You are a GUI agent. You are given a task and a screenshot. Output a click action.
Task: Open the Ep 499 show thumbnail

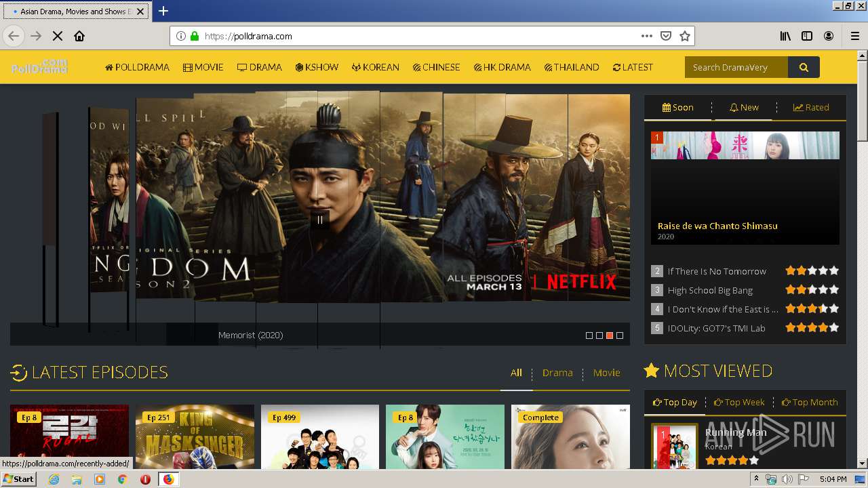click(x=320, y=437)
